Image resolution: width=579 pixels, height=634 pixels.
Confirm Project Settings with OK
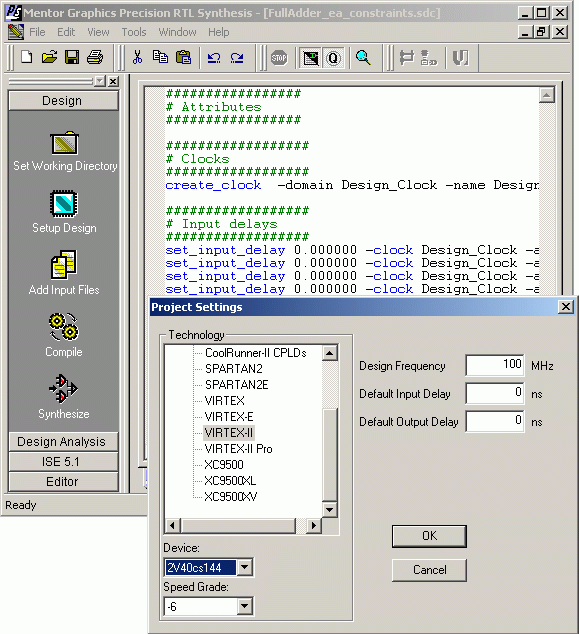point(429,536)
